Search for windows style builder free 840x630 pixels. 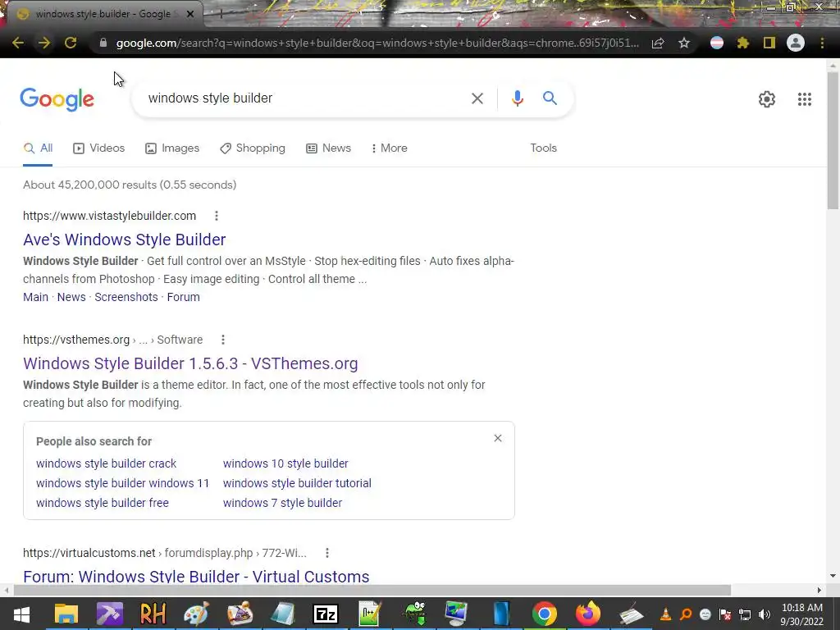(x=103, y=503)
